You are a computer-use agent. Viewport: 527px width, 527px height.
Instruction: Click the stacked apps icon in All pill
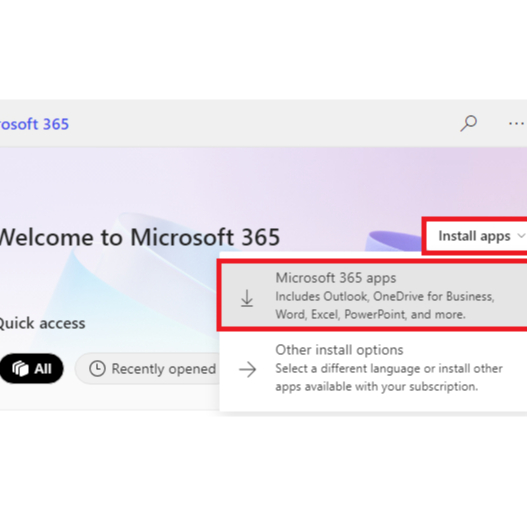pyautogui.click(x=21, y=369)
